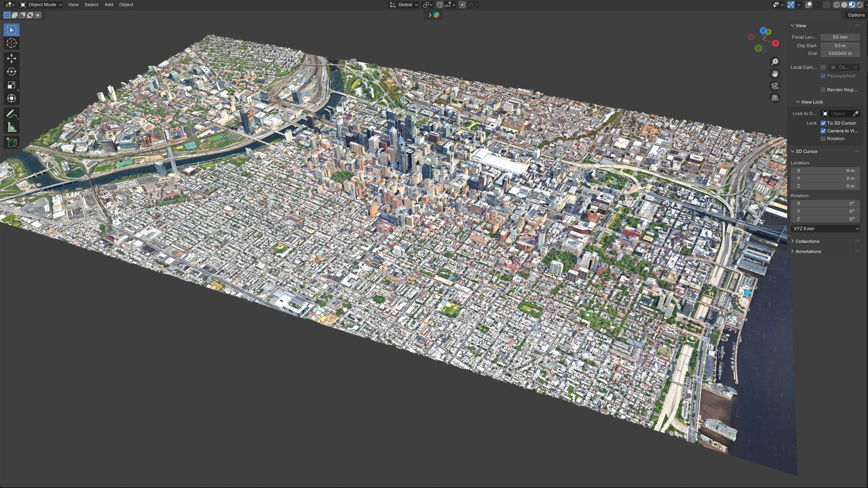Click the pan hand viewport button

tap(775, 74)
